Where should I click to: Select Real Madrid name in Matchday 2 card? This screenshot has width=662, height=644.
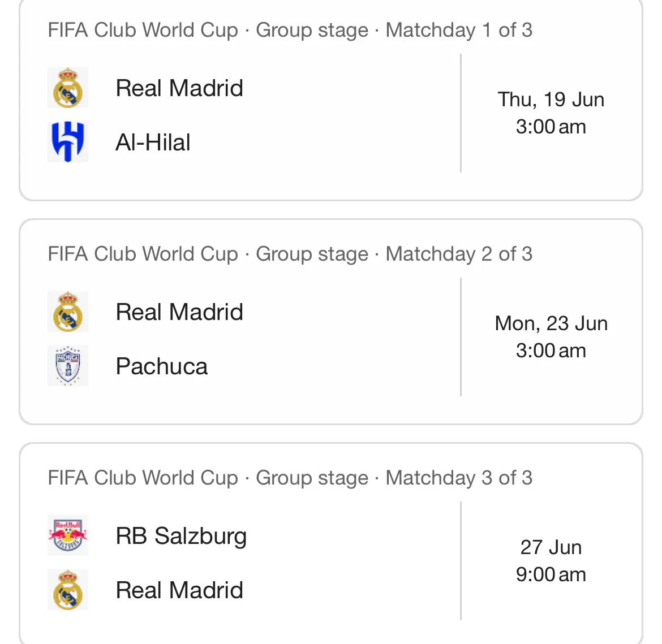179,312
